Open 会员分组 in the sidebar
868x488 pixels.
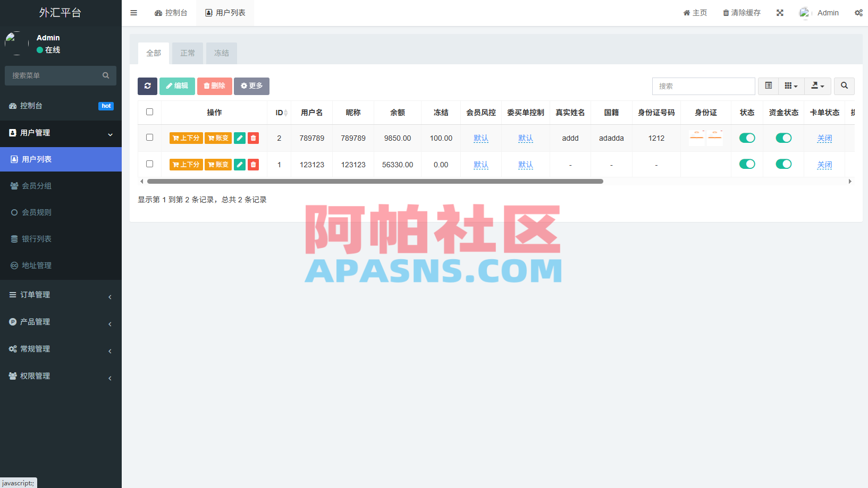[61, 186]
